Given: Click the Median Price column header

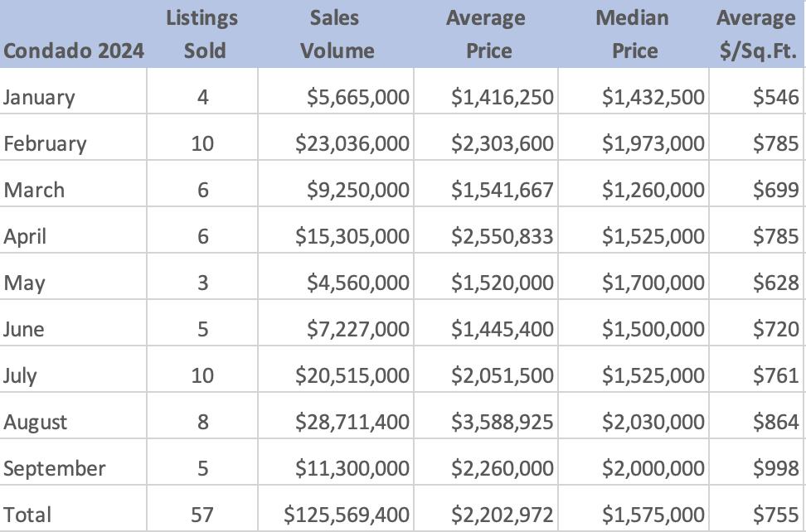Looking at the screenshot, I should click(x=634, y=34).
